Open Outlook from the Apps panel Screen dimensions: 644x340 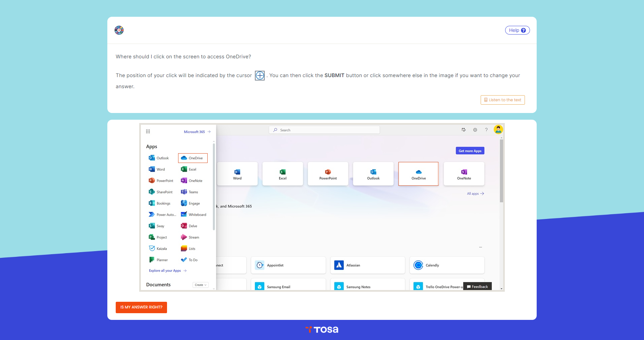click(x=159, y=158)
